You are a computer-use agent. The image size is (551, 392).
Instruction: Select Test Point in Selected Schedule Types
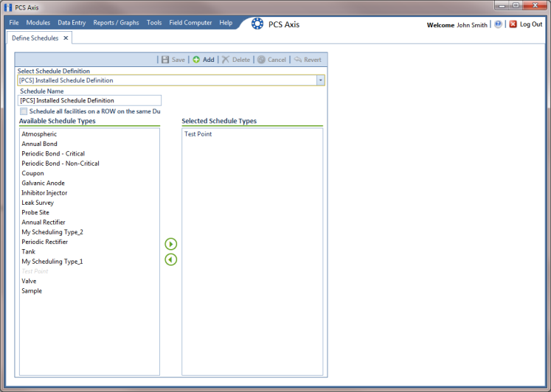pos(198,133)
